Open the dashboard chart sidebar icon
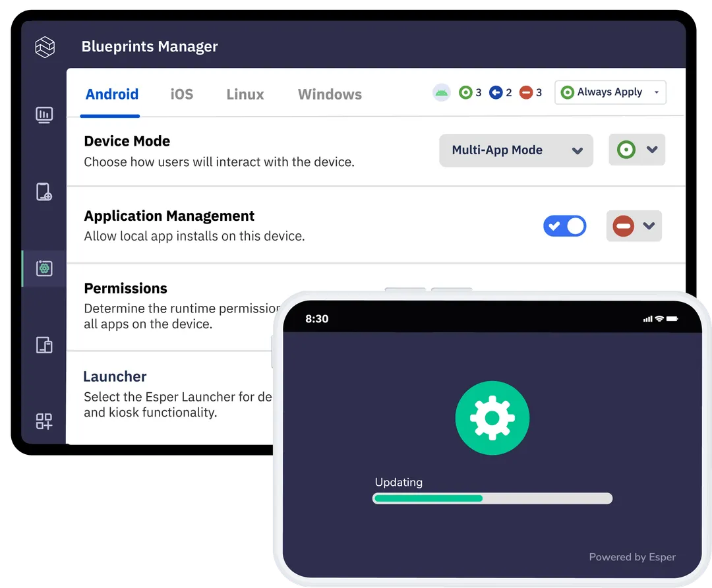Screen dimensions: 712x588 (44, 115)
